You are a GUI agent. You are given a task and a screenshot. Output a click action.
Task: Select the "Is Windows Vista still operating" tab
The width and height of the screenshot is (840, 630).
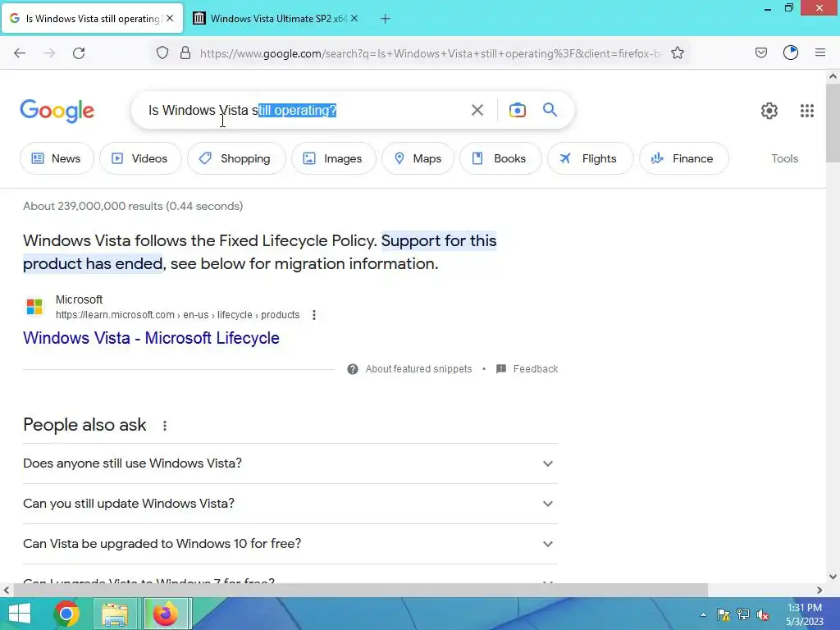click(92, 18)
